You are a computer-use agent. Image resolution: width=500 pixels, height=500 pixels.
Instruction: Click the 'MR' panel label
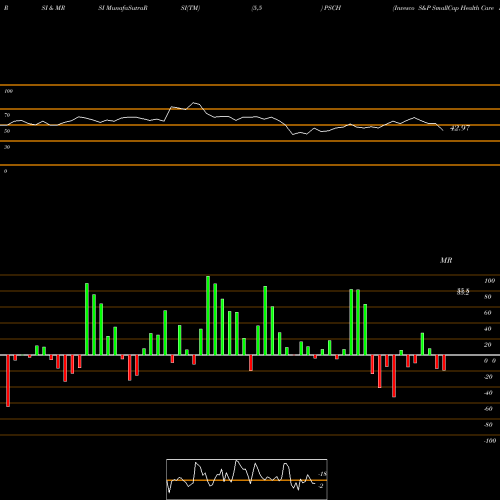pyautogui.click(x=446, y=260)
